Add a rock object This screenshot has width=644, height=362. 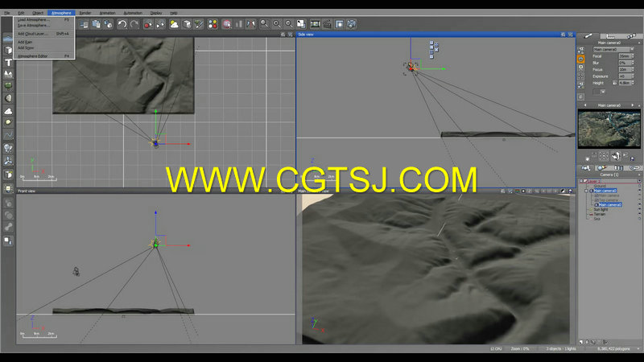[x=8, y=98]
